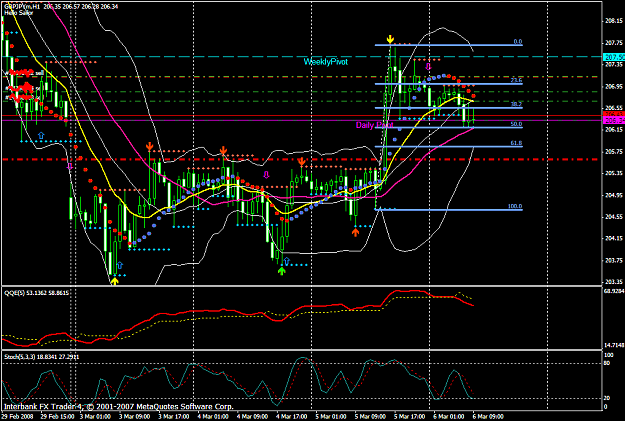Viewport: 625px width, 421px height.
Task: Select the orange down arrow near 3 Mar 09:00
Action: [x=149, y=147]
